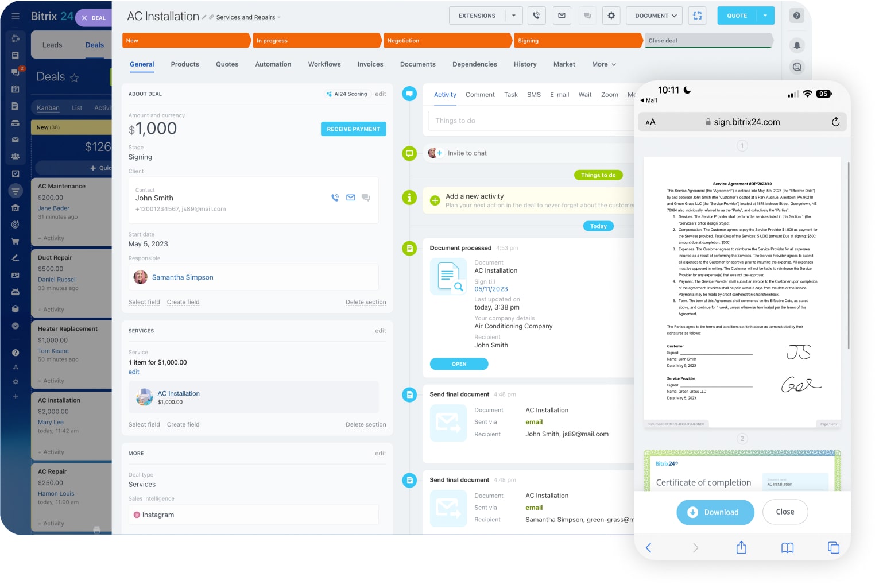Open the settings gear in deal header
The image size is (879, 588).
coord(611,16)
